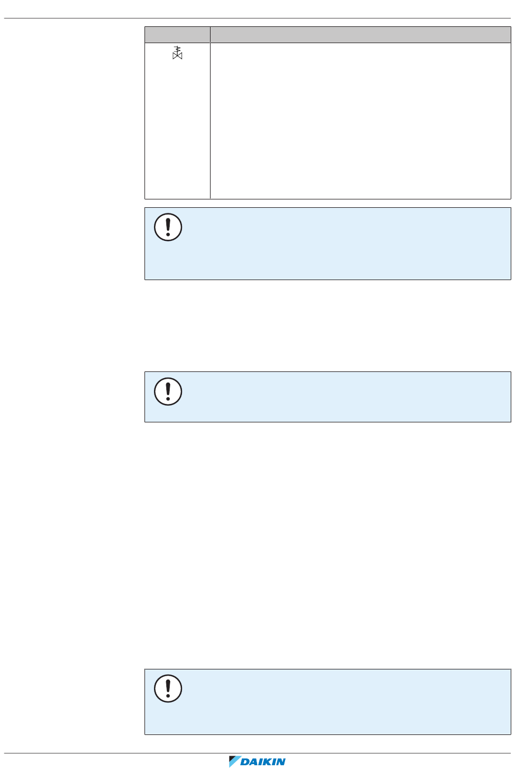Select the narrow gray table header cell
The width and height of the screenshot is (532, 777).
point(178,35)
